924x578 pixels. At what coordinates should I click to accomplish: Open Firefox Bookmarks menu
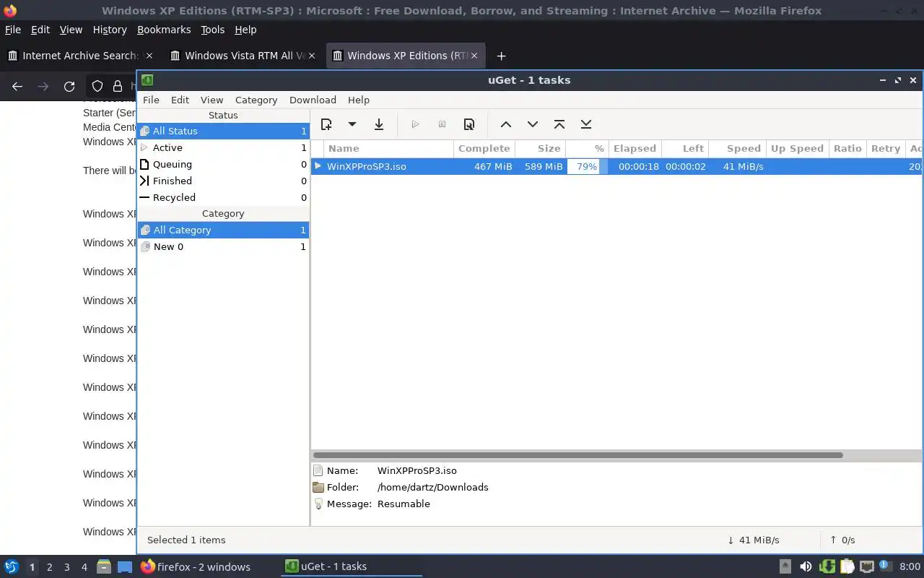point(164,30)
